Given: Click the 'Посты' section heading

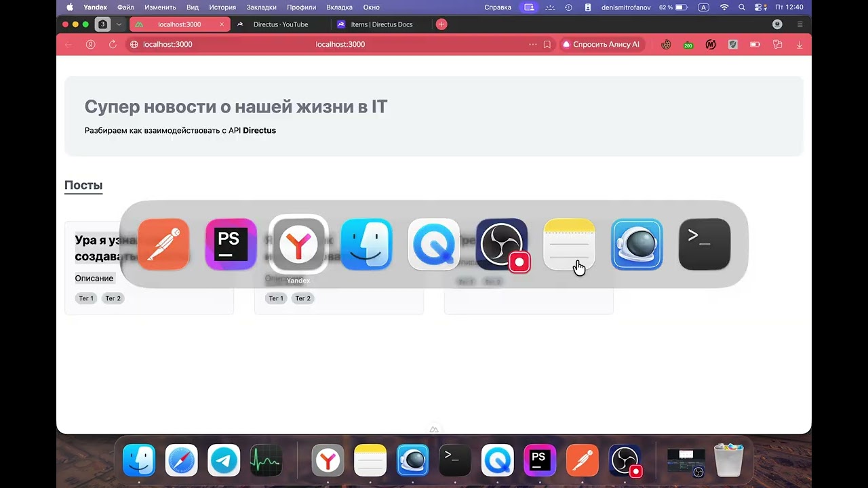Looking at the screenshot, I should (83, 185).
